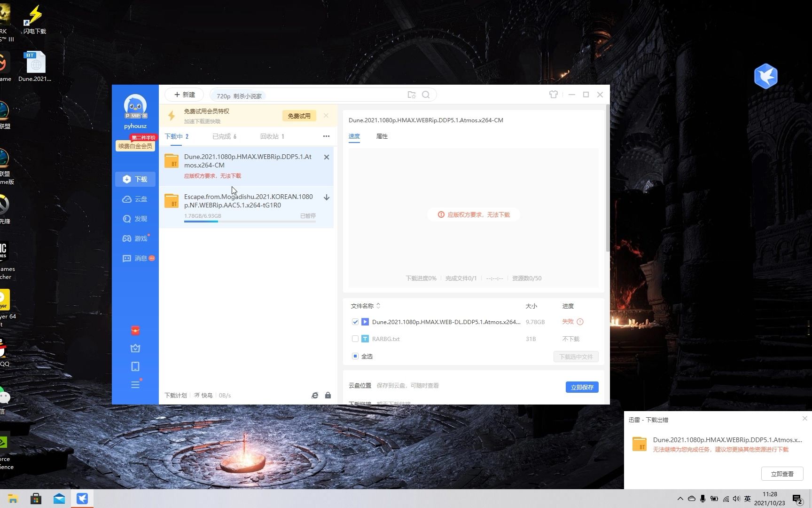Select the Dune.2021 download task row
Viewport: 812px width, 508px height.
coord(247,166)
